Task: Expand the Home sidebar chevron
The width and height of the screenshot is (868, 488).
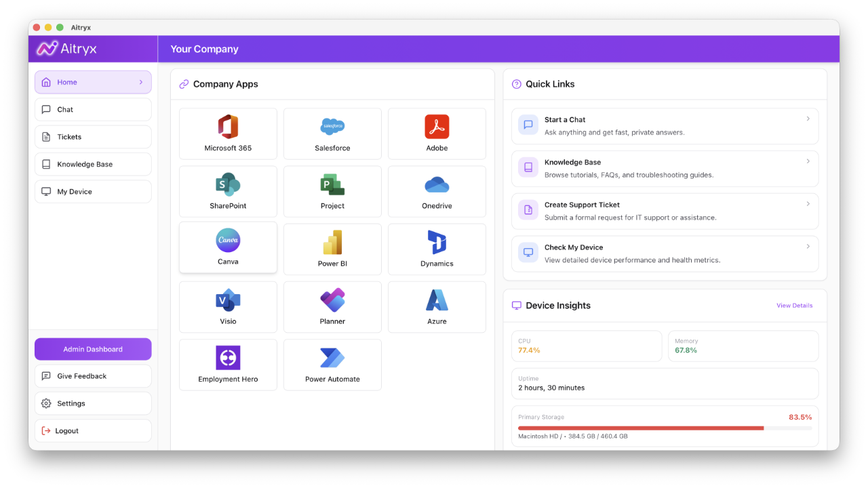Action: pyautogui.click(x=141, y=82)
